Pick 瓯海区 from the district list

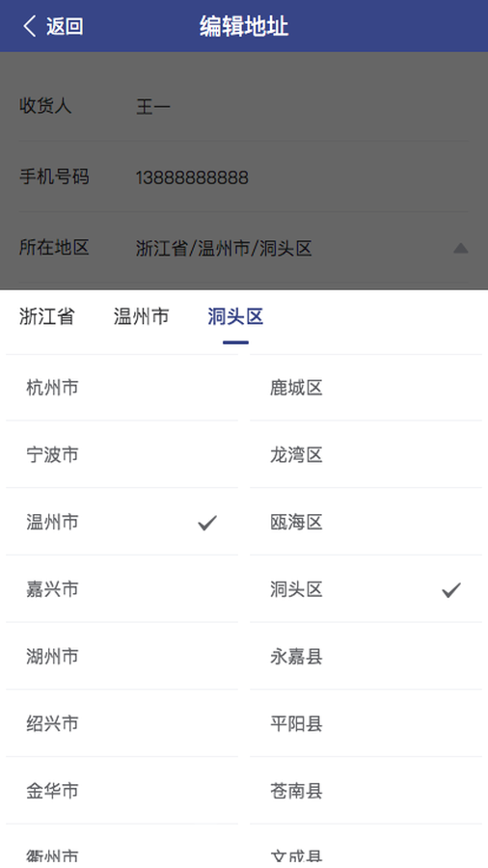click(366, 522)
